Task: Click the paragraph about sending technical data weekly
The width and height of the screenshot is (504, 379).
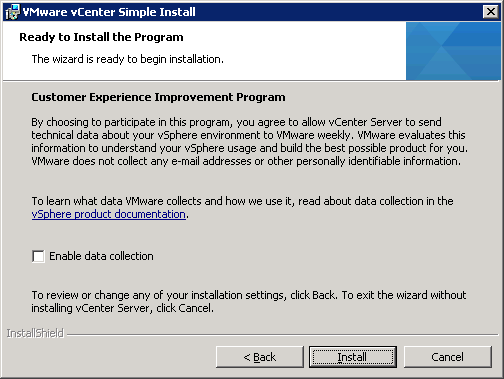Action: [249, 141]
